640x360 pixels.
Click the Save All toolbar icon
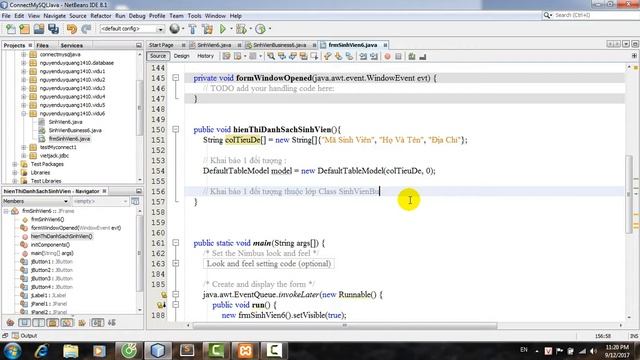[53, 29]
